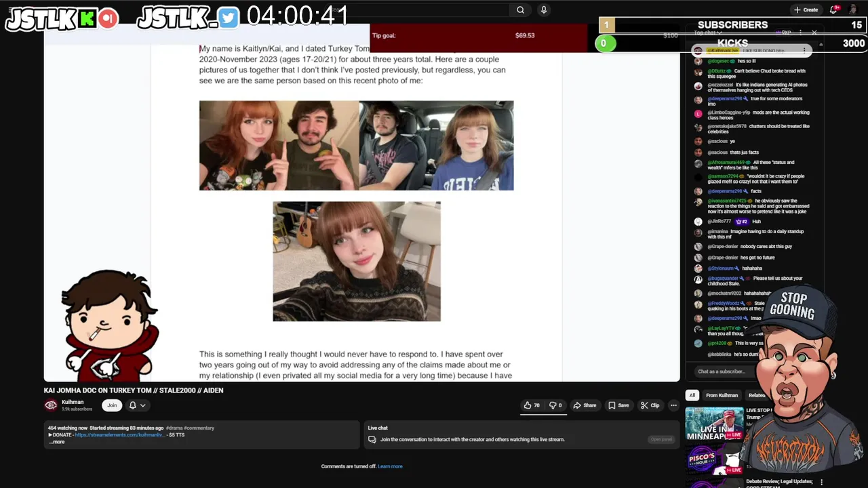868x488 pixels.
Task: Expand the description with ...more
Action: pyautogui.click(x=57, y=442)
